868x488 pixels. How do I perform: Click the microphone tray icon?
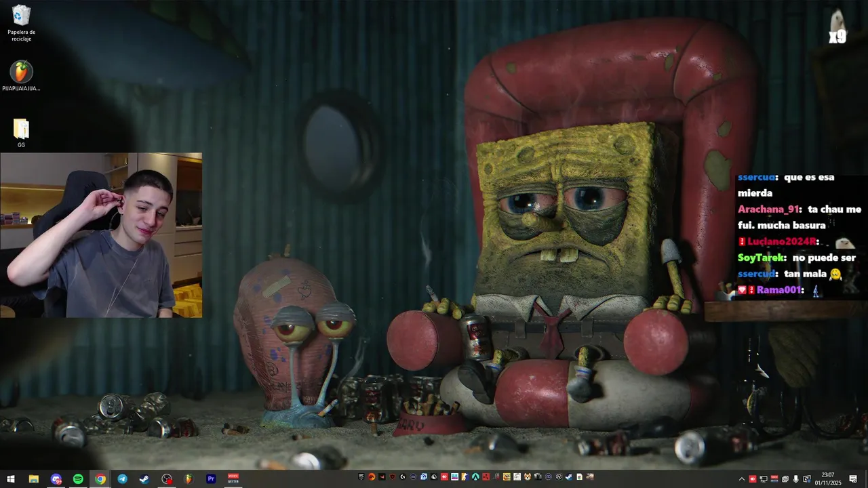tap(796, 479)
